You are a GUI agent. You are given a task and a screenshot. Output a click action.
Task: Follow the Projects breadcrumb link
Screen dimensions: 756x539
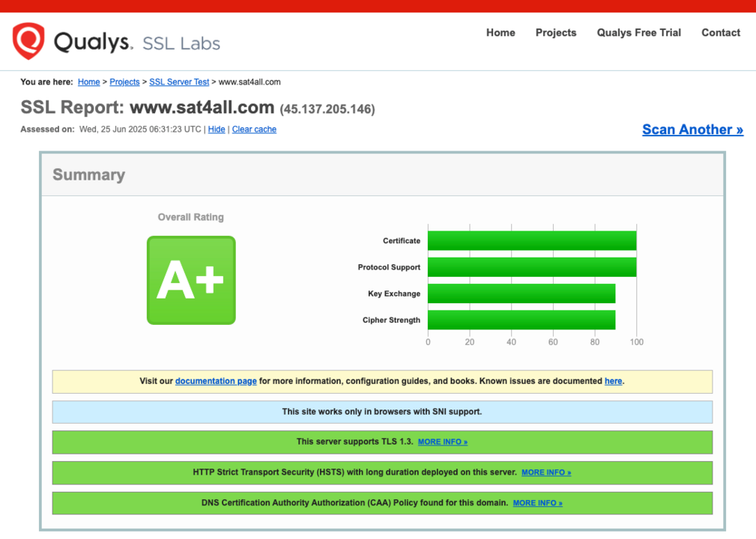tap(124, 82)
